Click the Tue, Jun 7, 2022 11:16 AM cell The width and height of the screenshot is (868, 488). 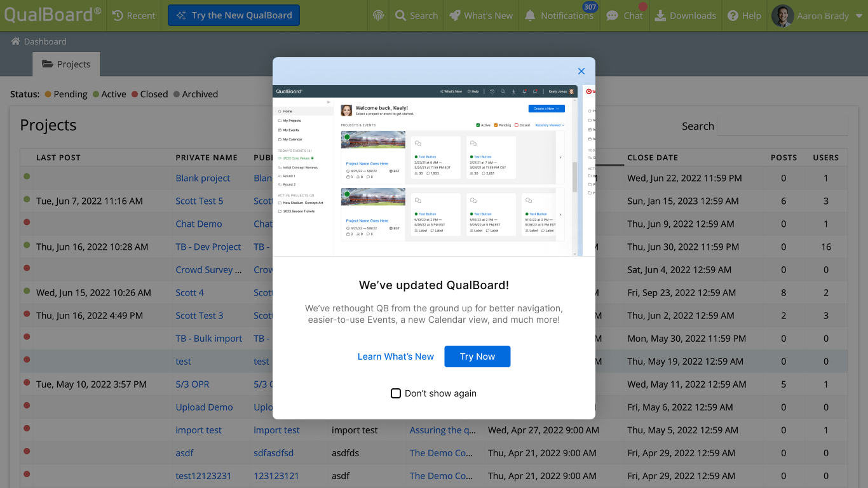(x=90, y=201)
